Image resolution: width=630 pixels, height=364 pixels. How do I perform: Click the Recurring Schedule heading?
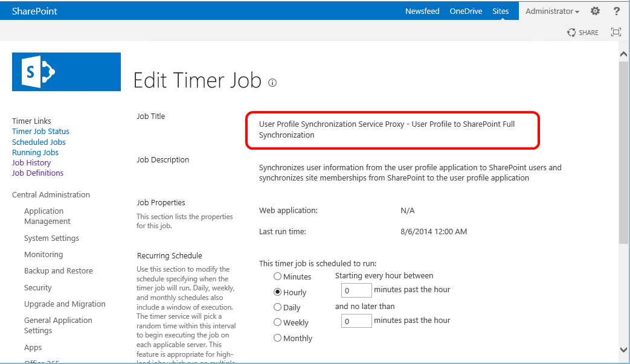(x=169, y=255)
